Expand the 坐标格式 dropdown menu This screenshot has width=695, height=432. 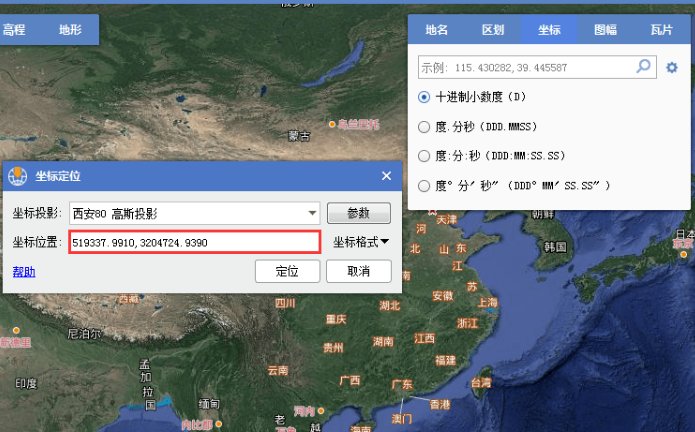point(361,242)
